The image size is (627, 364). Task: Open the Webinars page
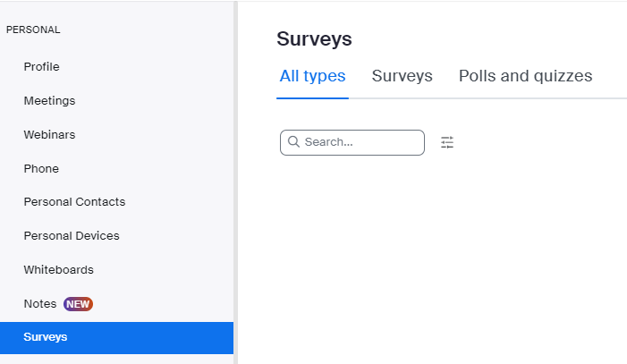pyautogui.click(x=49, y=135)
